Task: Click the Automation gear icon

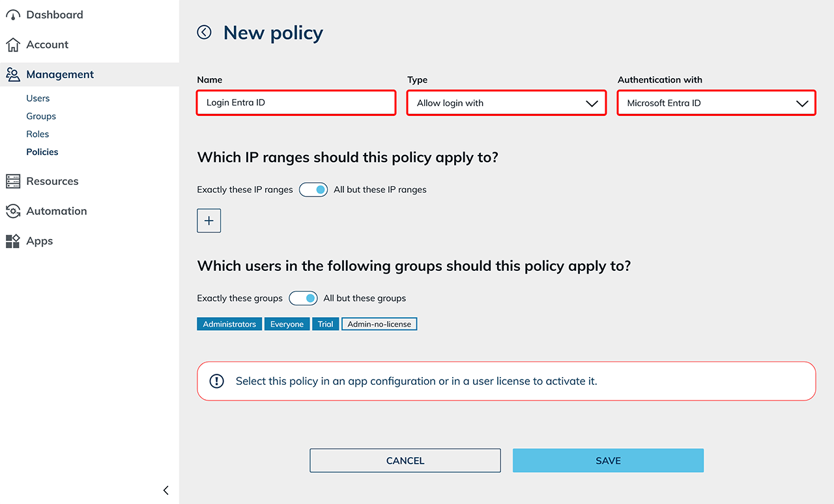Action: (13, 211)
